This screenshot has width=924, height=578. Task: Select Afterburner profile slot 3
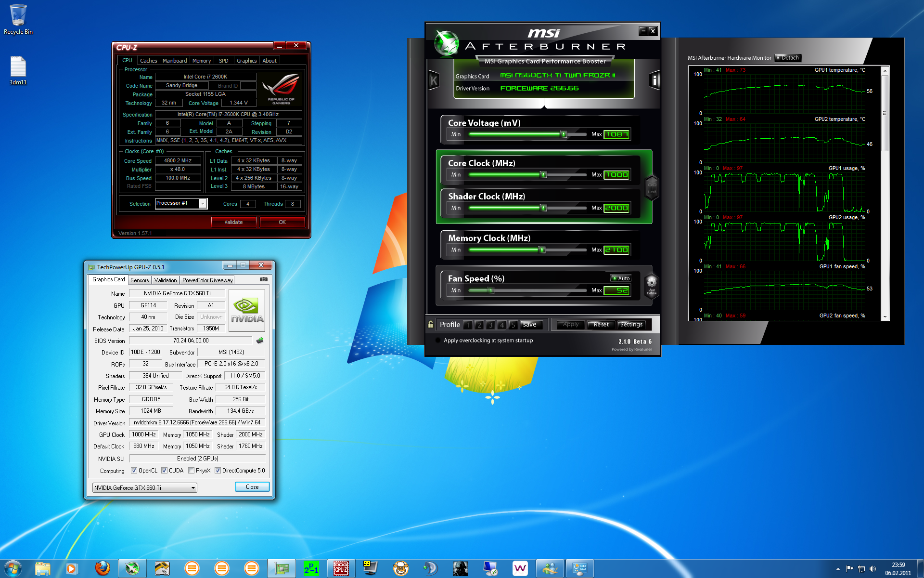coord(490,325)
